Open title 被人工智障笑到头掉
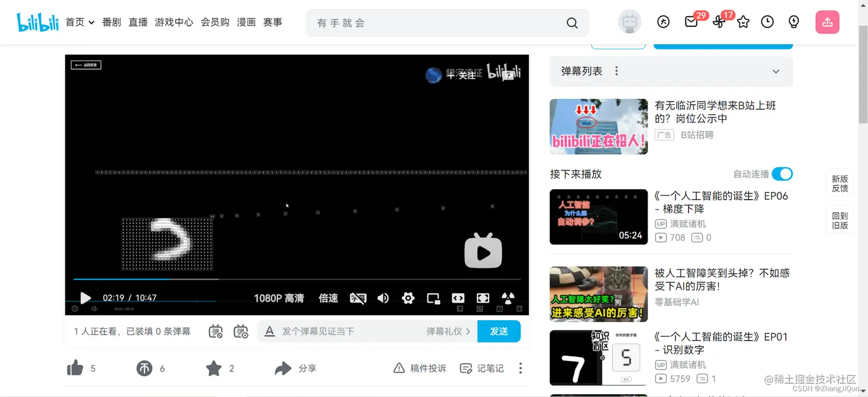This screenshot has height=397, width=868. click(x=722, y=279)
